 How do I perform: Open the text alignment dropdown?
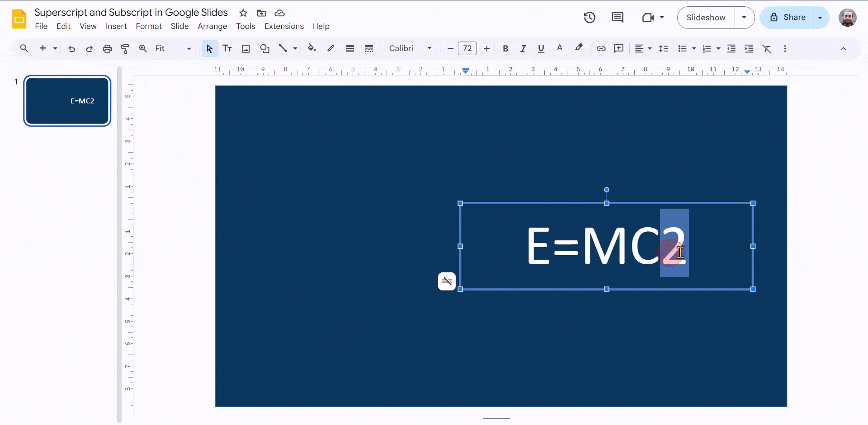(643, 48)
